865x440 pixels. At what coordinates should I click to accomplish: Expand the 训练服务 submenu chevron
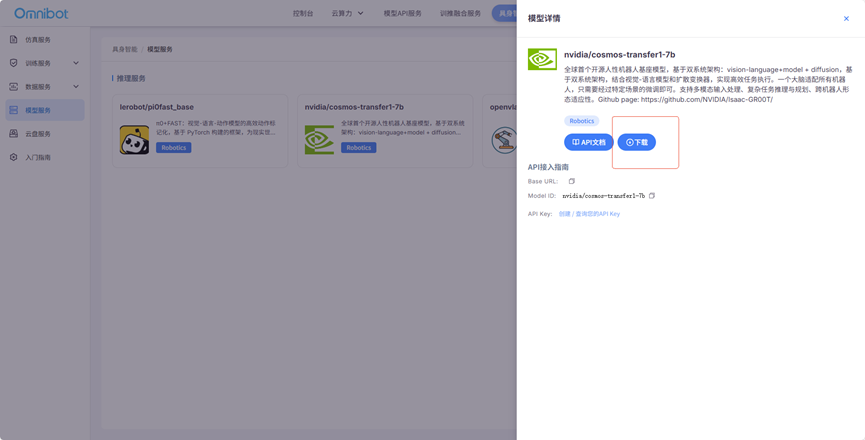(x=76, y=63)
